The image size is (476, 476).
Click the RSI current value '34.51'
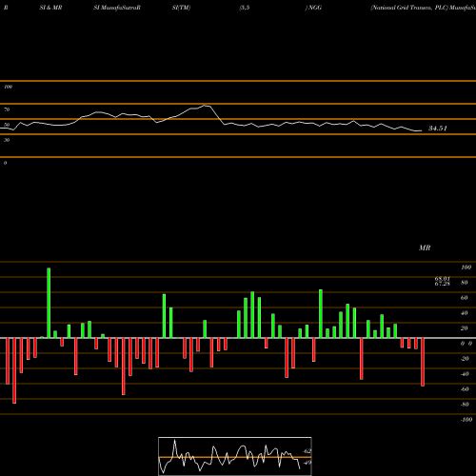(x=438, y=129)
